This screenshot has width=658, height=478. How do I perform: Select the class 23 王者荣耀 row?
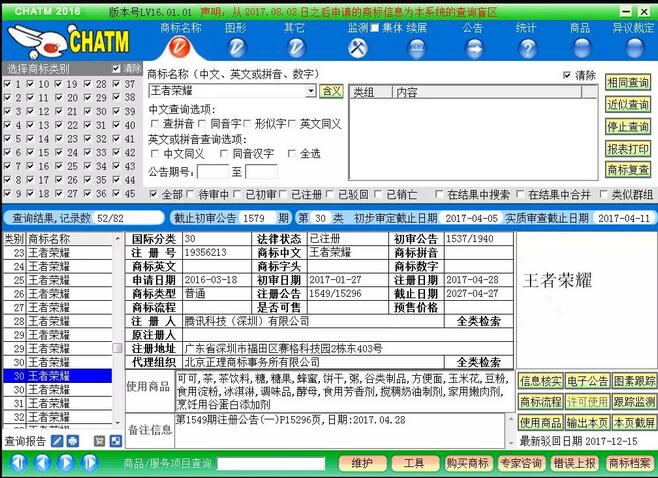click(x=58, y=253)
